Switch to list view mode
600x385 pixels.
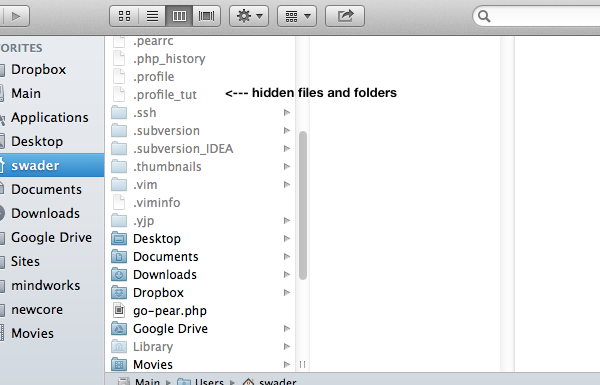(152, 16)
